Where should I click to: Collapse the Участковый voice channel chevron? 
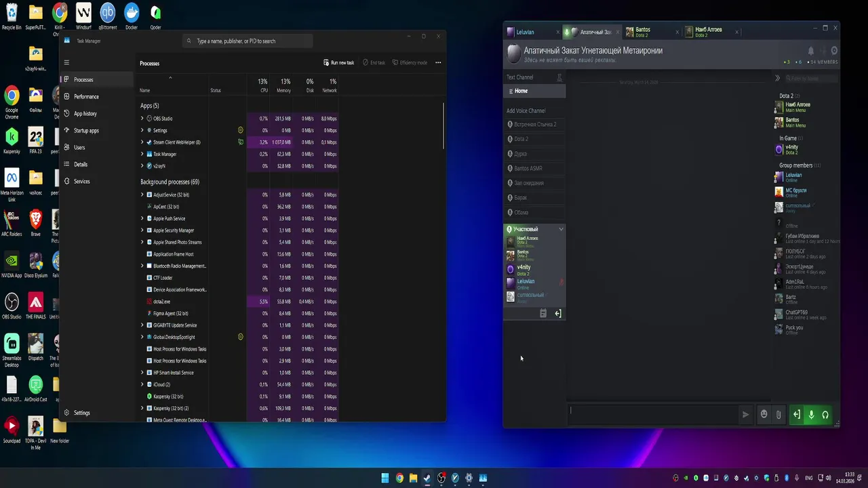(x=561, y=229)
